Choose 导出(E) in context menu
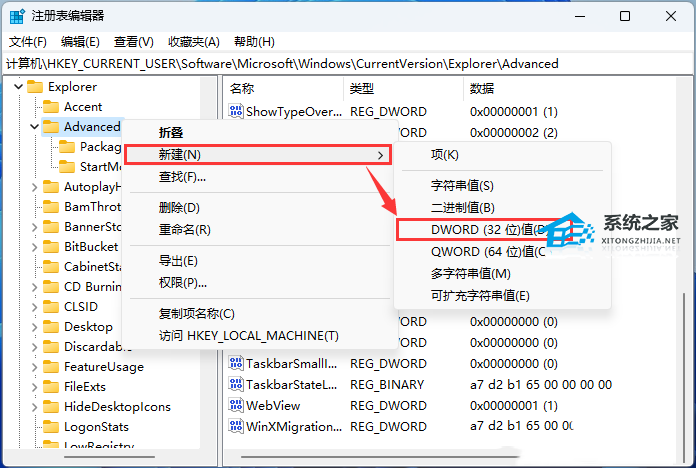 point(259,261)
